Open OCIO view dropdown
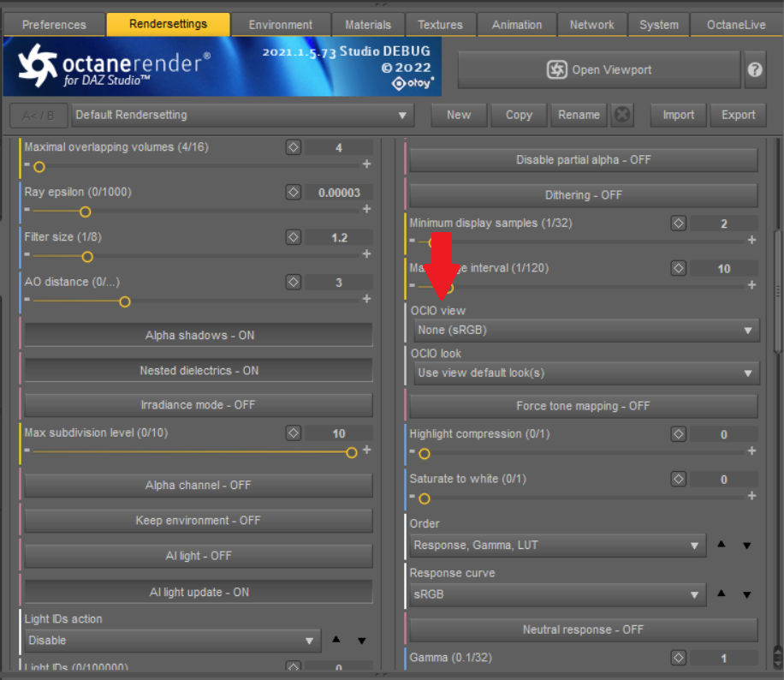Viewport: 784px width, 680px height. pos(586,331)
